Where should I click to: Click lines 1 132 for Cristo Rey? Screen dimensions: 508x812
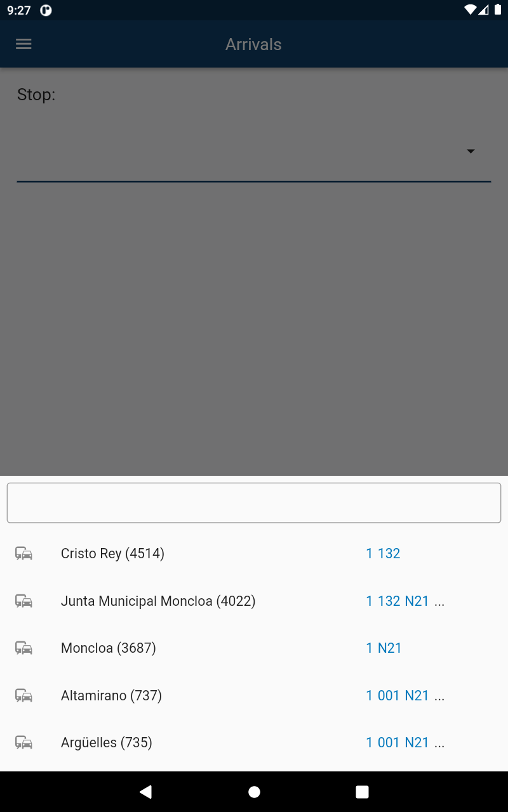(383, 554)
